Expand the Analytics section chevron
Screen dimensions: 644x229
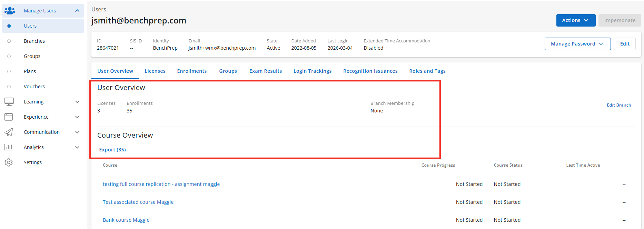[x=77, y=147]
